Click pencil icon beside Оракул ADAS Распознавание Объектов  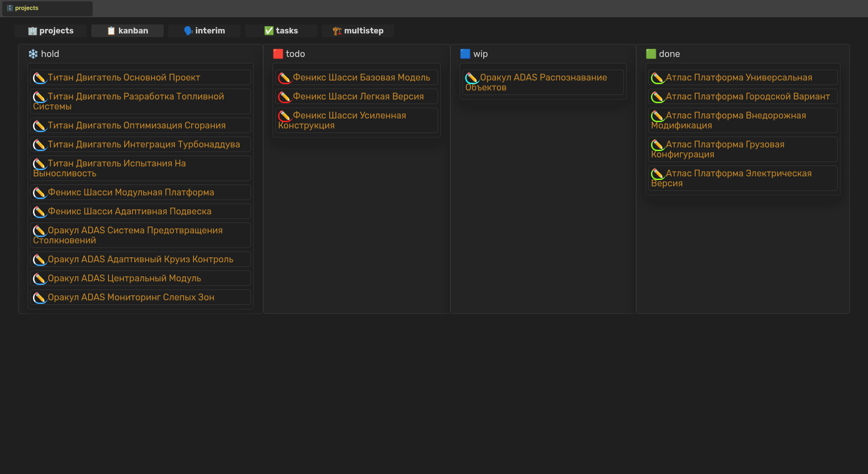(472, 78)
